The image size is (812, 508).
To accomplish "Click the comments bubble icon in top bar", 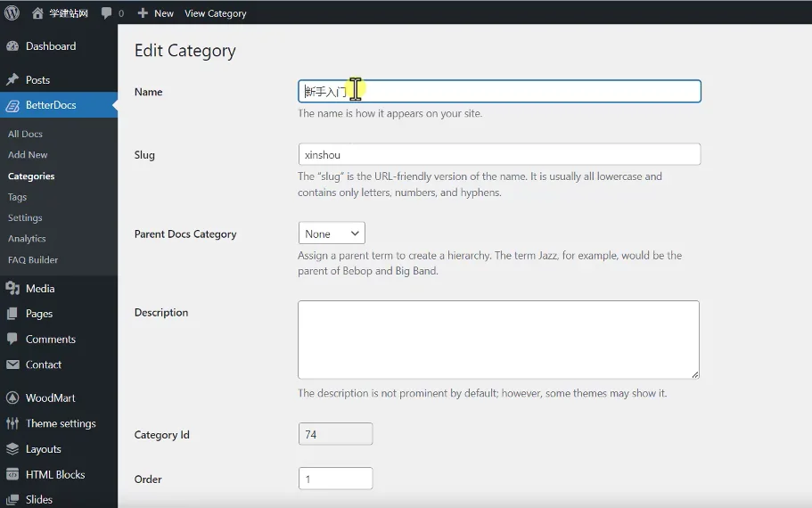I will tap(106, 13).
